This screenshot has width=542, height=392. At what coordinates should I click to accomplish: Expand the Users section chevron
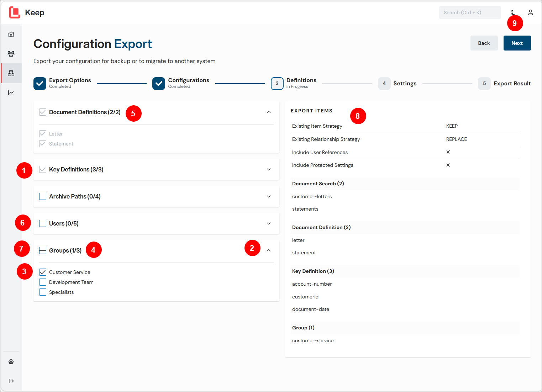269,223
